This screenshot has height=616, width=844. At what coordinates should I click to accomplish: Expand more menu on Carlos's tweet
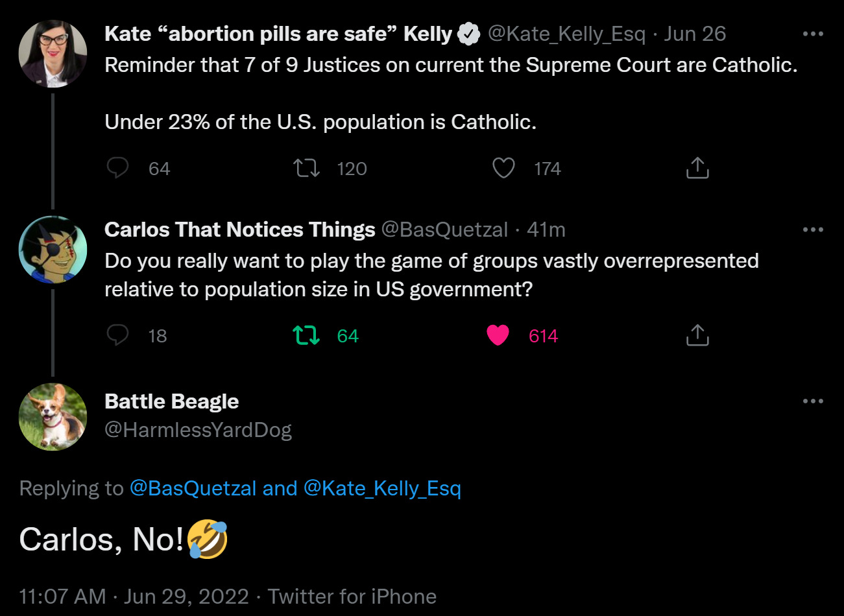813,230
